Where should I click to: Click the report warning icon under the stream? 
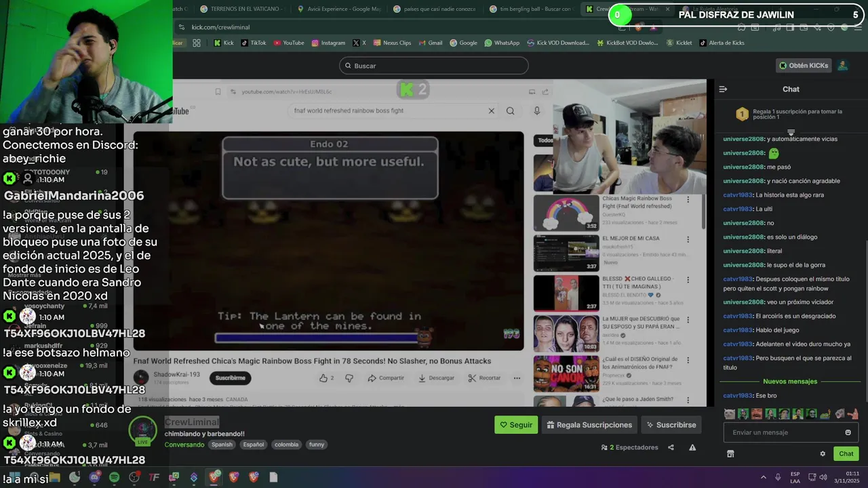point(692,447)
